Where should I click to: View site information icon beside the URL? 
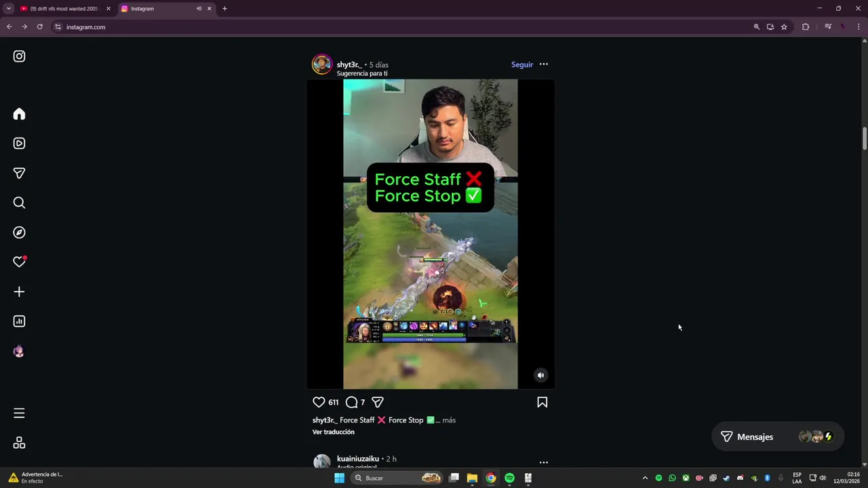(x=58, y=27)
